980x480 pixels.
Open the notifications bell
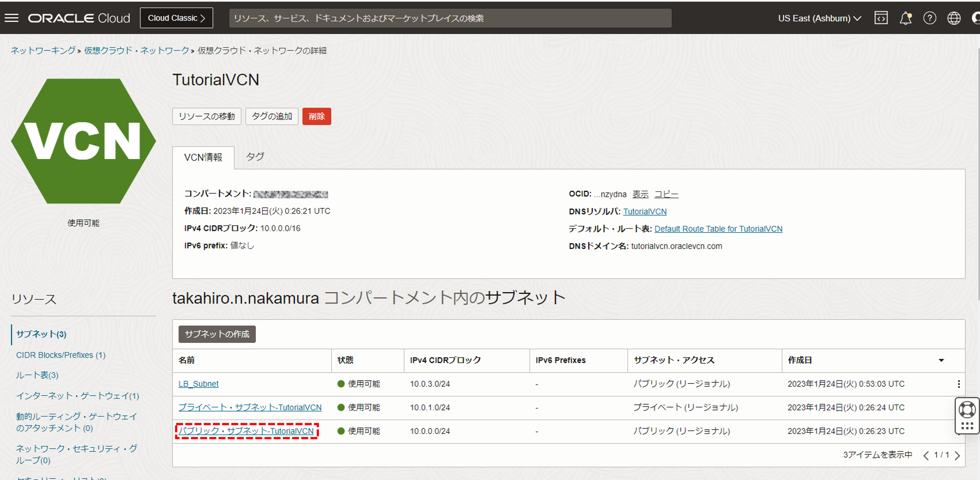point(905,18)
